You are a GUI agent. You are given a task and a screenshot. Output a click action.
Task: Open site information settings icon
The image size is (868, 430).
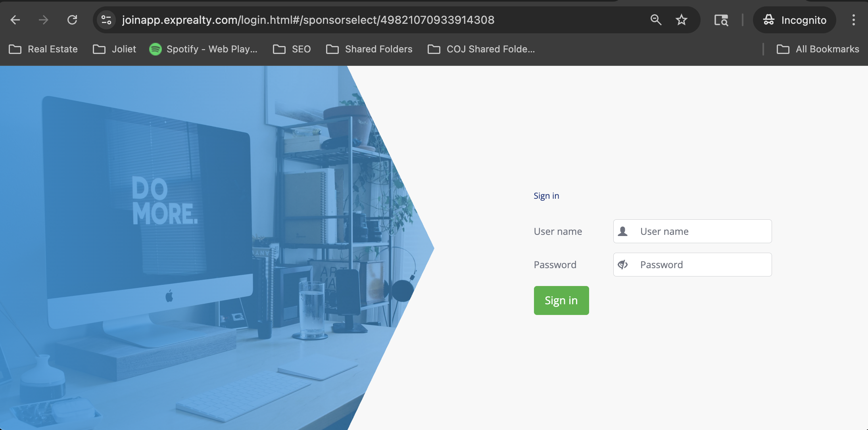tap(106, 20)
